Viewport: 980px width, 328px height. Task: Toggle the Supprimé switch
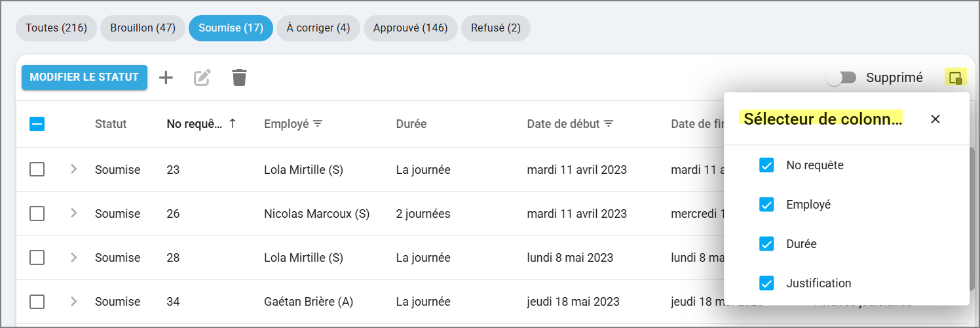pyautogui.click(x=841, y=77)
